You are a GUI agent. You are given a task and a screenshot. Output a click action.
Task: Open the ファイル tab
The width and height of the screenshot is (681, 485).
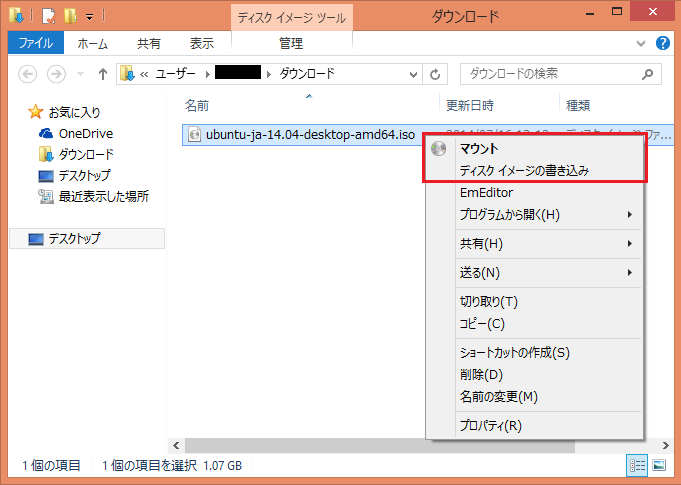point(36,43)
